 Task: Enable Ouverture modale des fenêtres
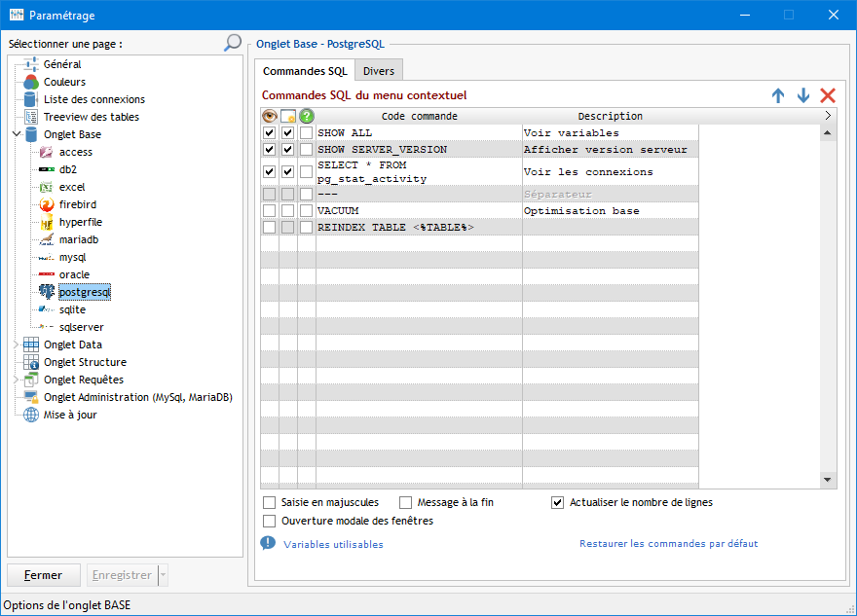269,521
